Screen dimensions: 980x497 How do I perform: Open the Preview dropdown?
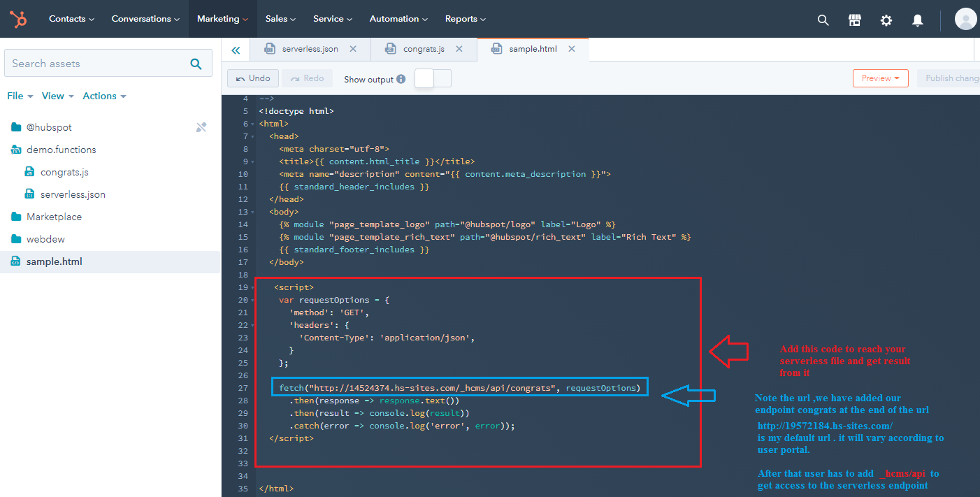pos(880,78)
